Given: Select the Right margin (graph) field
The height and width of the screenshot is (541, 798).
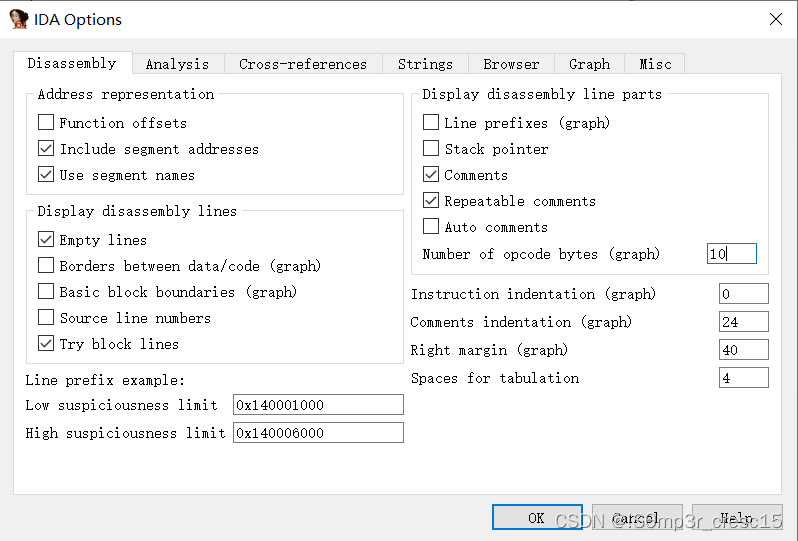Looking at the screenshot, I should pos(744,350).
